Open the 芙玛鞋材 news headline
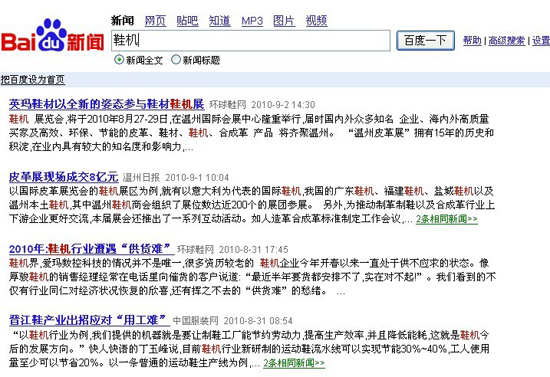Screen dimensions: 550x377 tap(107, 104)
